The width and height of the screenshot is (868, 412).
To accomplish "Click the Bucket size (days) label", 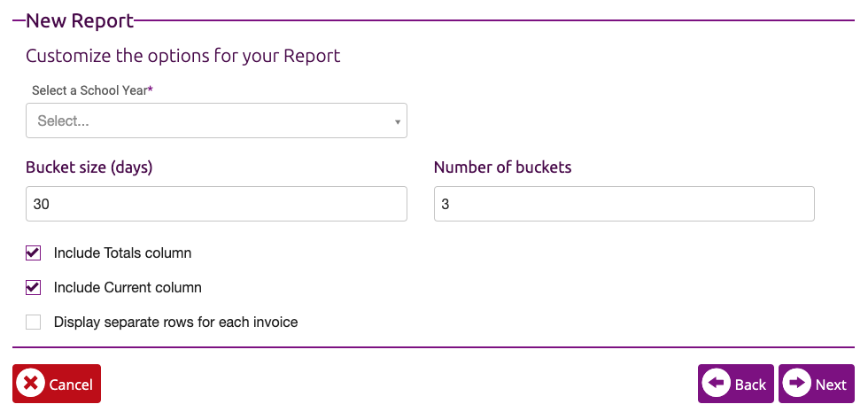I will pyautogui.click(x=89, y=167).
